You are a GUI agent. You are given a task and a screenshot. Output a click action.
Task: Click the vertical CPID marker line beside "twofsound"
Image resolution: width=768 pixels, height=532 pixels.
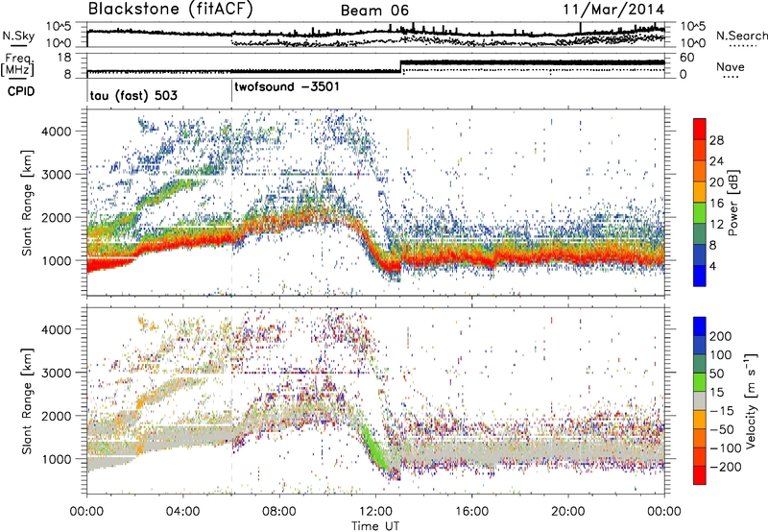tap(231, 90)
